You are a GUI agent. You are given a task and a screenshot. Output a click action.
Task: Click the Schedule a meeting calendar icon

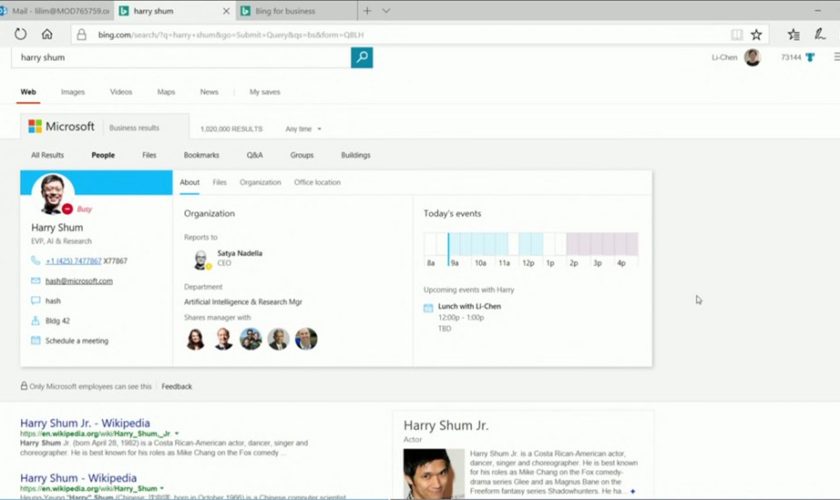[x=36, y=340]
